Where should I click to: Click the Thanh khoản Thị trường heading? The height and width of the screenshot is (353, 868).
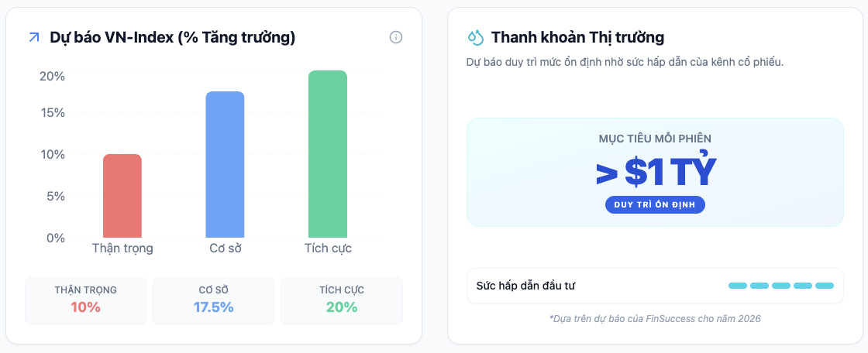577,37
